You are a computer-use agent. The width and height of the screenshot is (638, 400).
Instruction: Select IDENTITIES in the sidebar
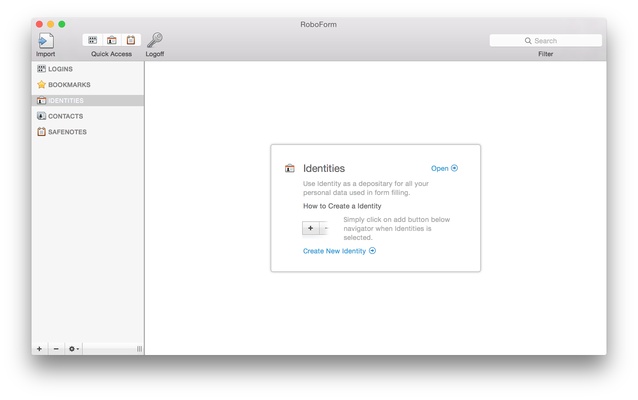coord(88,101)
